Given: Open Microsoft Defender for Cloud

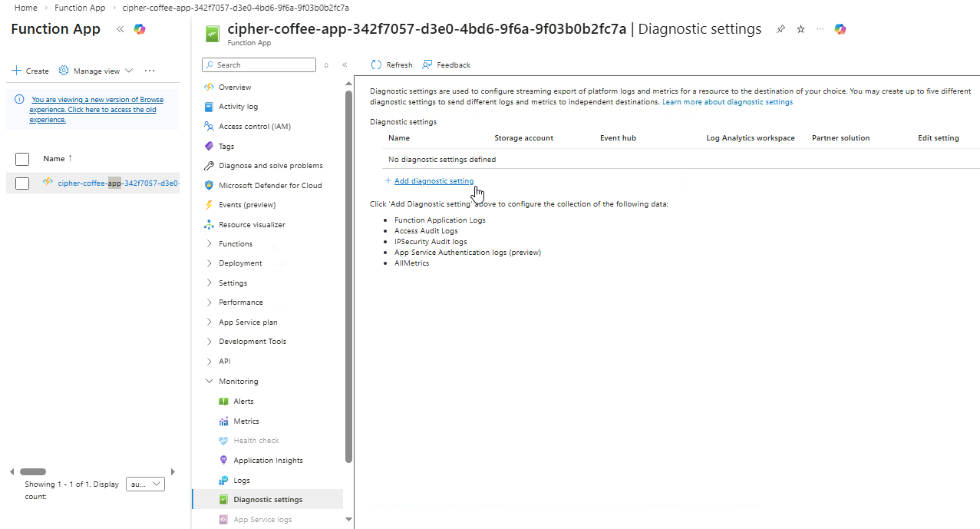Looking at the screenshot, I should [x=269, y=186].
